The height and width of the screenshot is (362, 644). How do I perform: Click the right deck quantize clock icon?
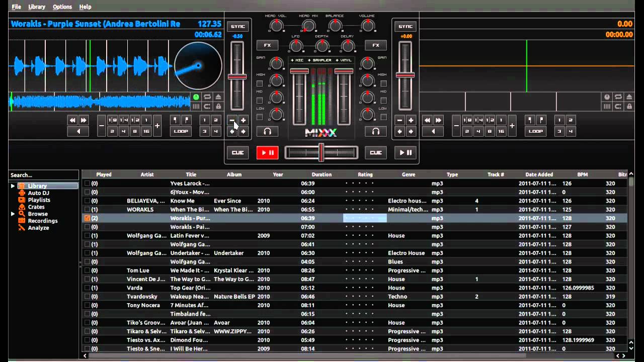(x=607, y=97)
